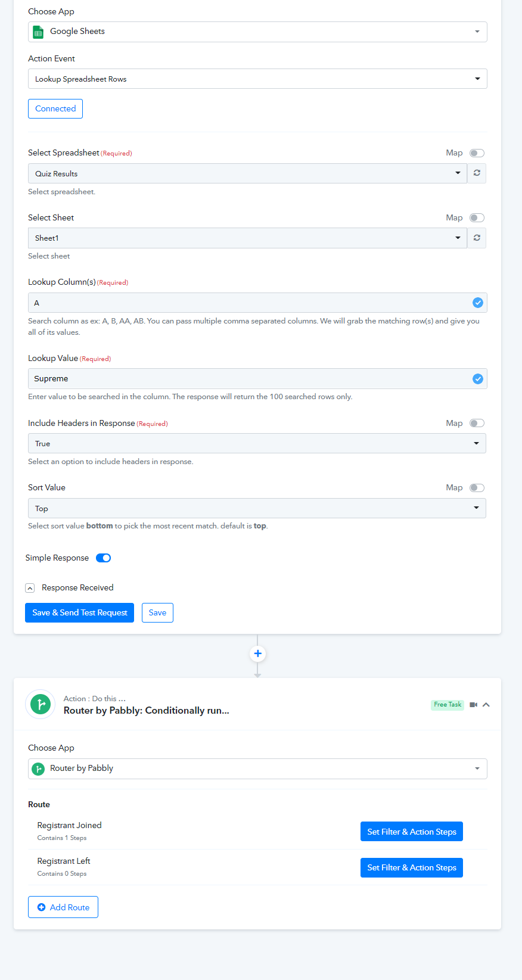
Task: Toggle Map switch for Select Spreadsheet
Action: click(477, 153)
